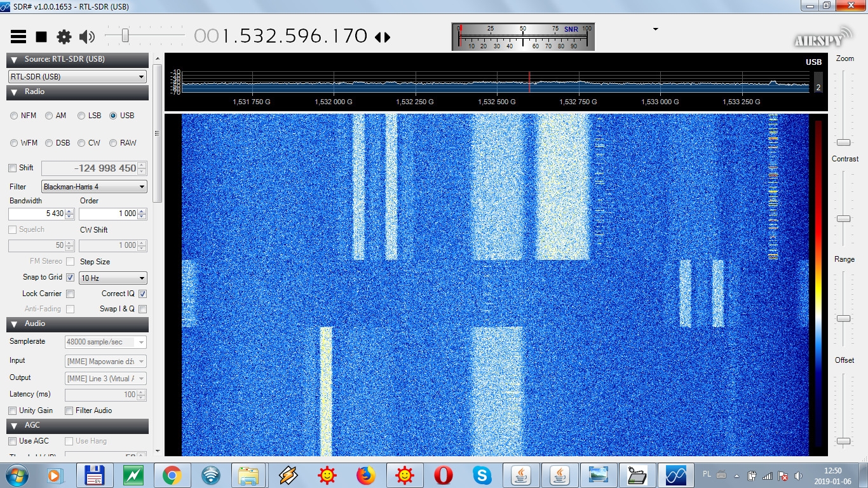Select the DSB demodulation mode

pyautogui.click(x=49, y=143)
